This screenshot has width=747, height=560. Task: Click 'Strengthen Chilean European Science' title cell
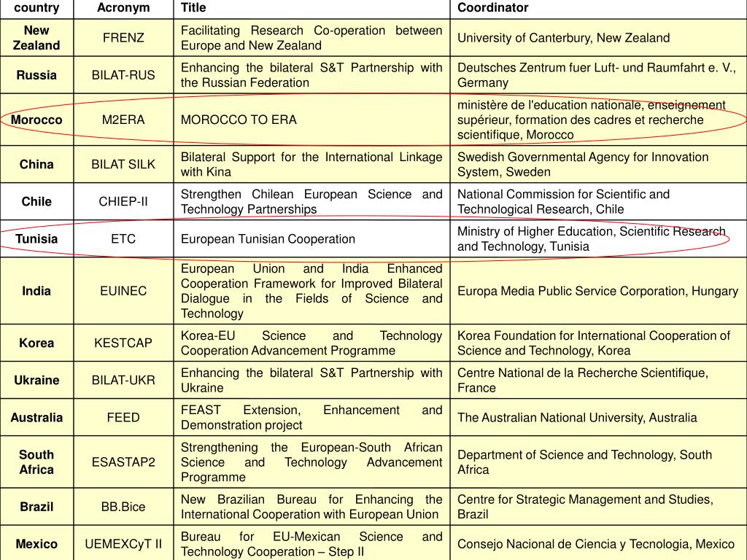pos(311,201)
